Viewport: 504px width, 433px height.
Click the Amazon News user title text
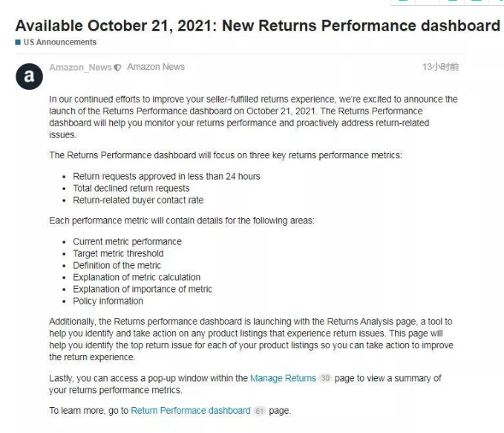click(156, 67)
